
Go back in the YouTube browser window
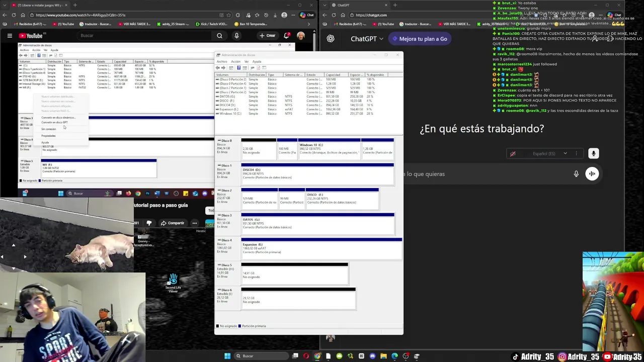5,15
